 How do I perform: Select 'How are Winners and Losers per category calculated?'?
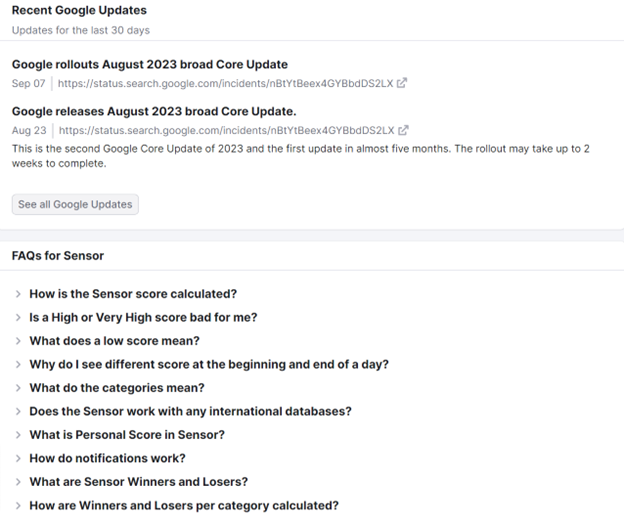coord(184,506)
